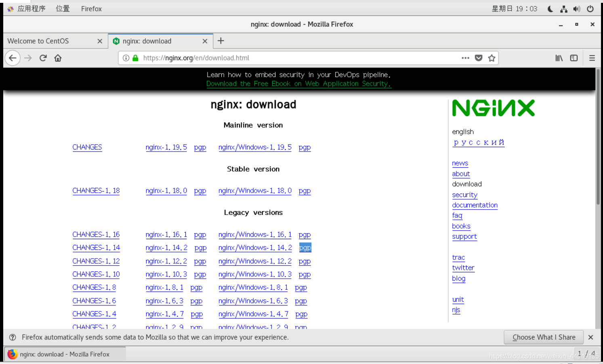This screenshot has height=364, width=603.
Task: Open the Library icon in toolbar
Action: tap(559, 58)
